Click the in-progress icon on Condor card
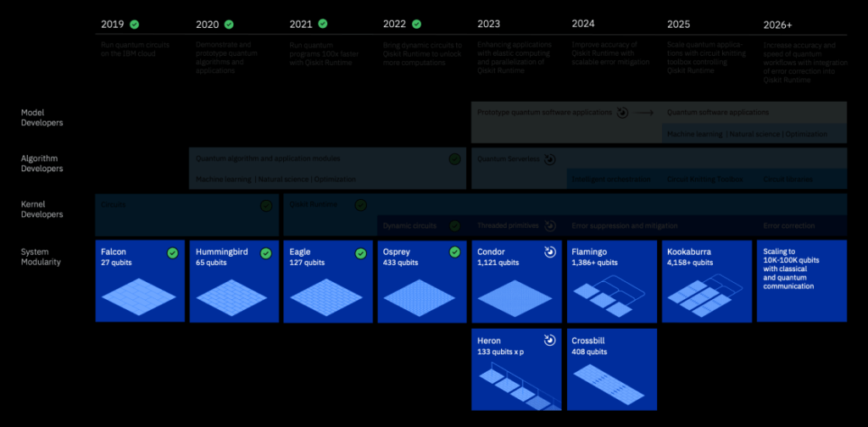 [549, 252]
